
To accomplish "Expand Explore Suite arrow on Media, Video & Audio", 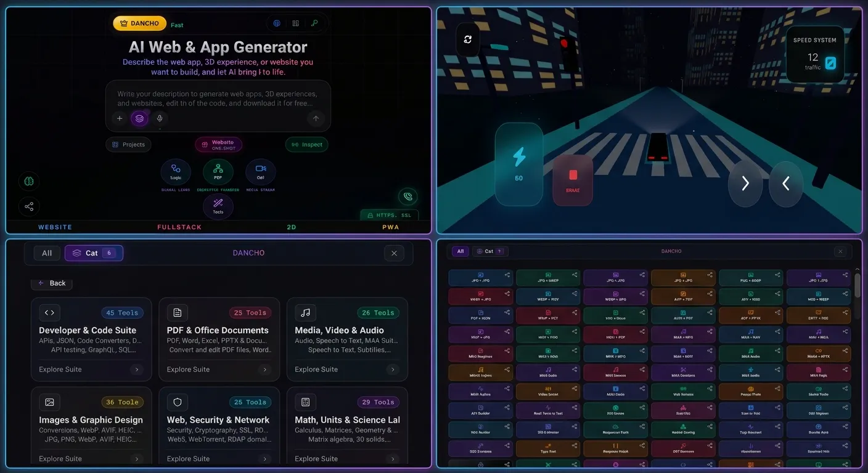I will coord(393,370).
